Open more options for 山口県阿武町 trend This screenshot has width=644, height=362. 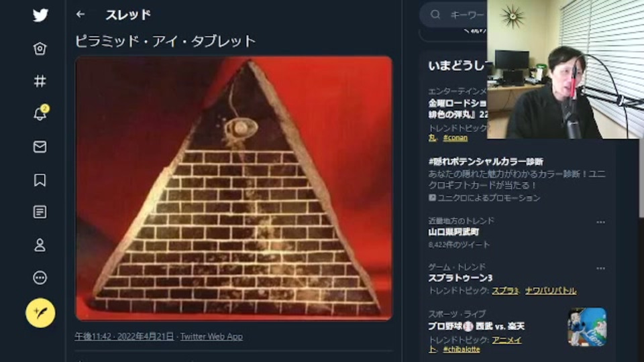pos(600,222)
